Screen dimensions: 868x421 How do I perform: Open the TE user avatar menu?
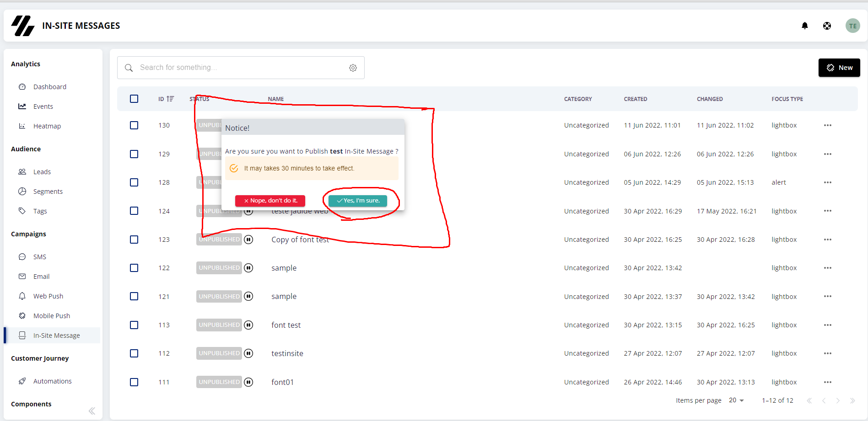[853, 26]
